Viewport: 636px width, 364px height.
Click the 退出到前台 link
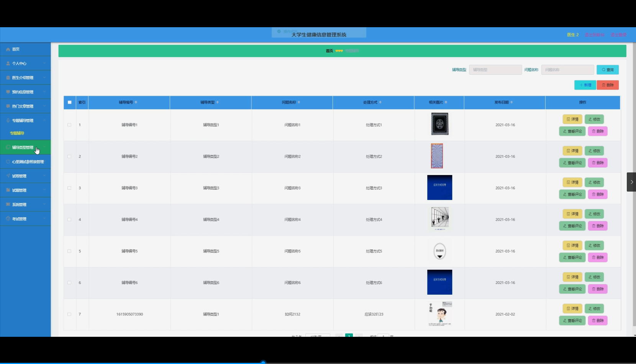[x=594, y=35]
